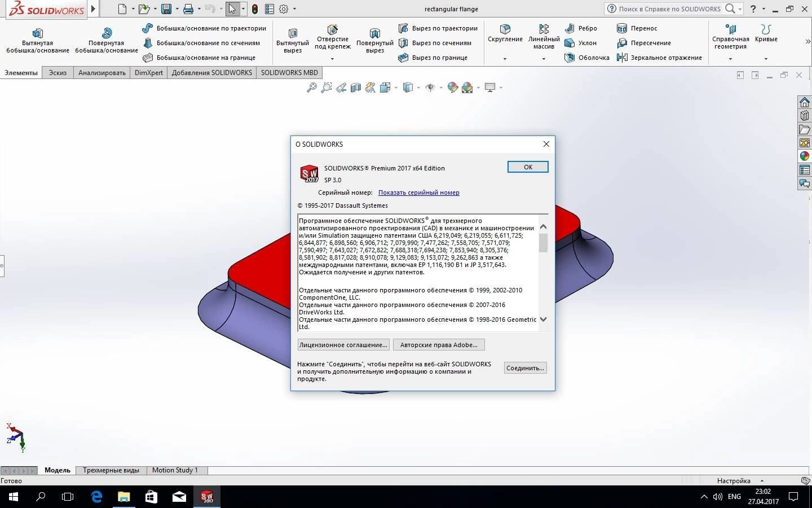Toggle the Select arrow tool in the title toolbar
The height and width of the screenshot is (508, 812).
(232, 9)
